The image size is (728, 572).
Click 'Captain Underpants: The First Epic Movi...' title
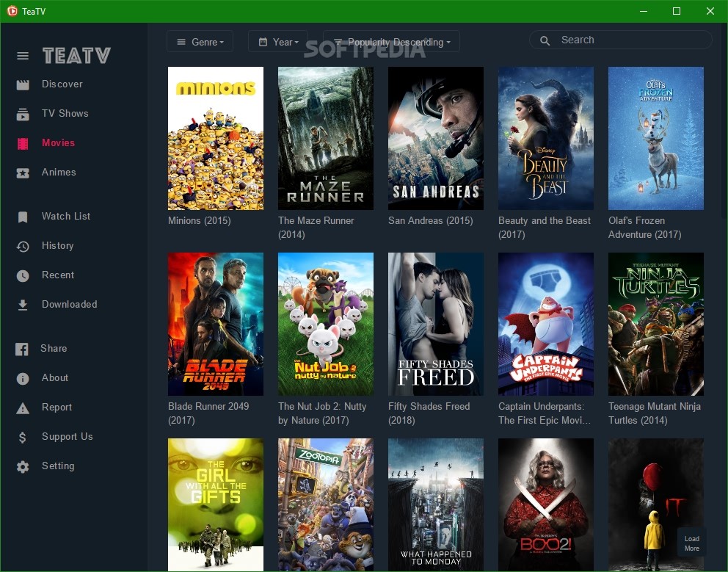pos(544,413)
